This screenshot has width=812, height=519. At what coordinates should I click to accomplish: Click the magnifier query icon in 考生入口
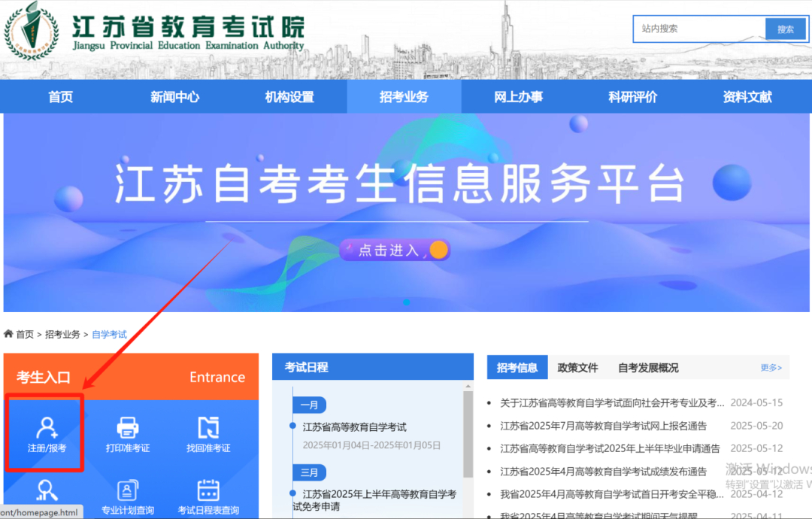coord(47,490)
